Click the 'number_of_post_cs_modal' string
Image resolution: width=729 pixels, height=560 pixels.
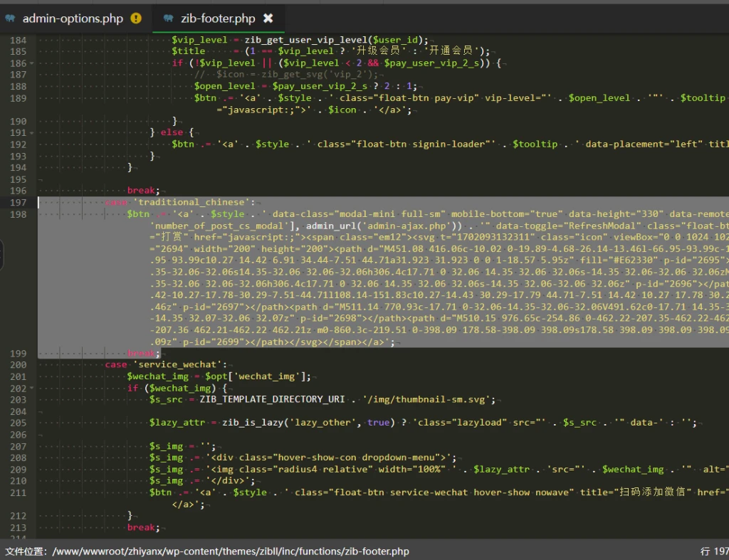point(219,226)
